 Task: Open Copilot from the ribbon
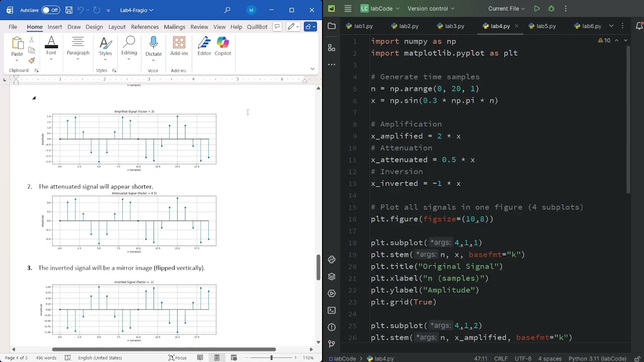tap(223, 43)
